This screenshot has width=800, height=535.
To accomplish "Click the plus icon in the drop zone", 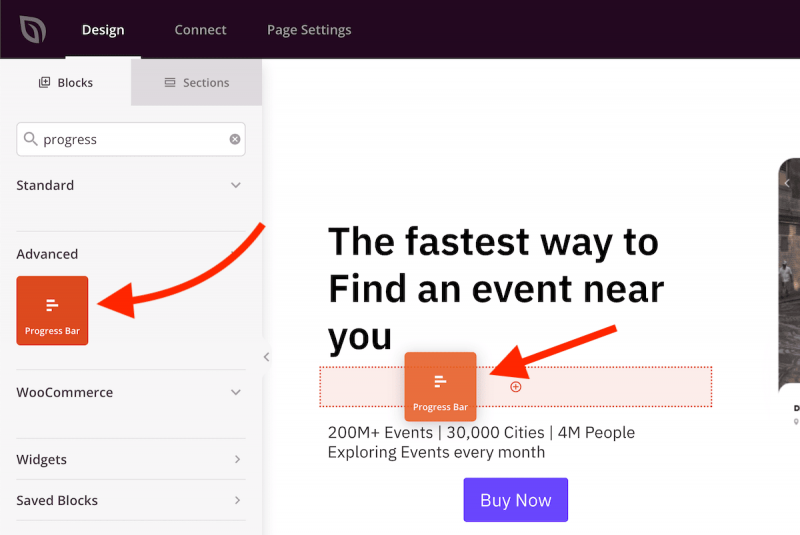I will tap(516, 387).
